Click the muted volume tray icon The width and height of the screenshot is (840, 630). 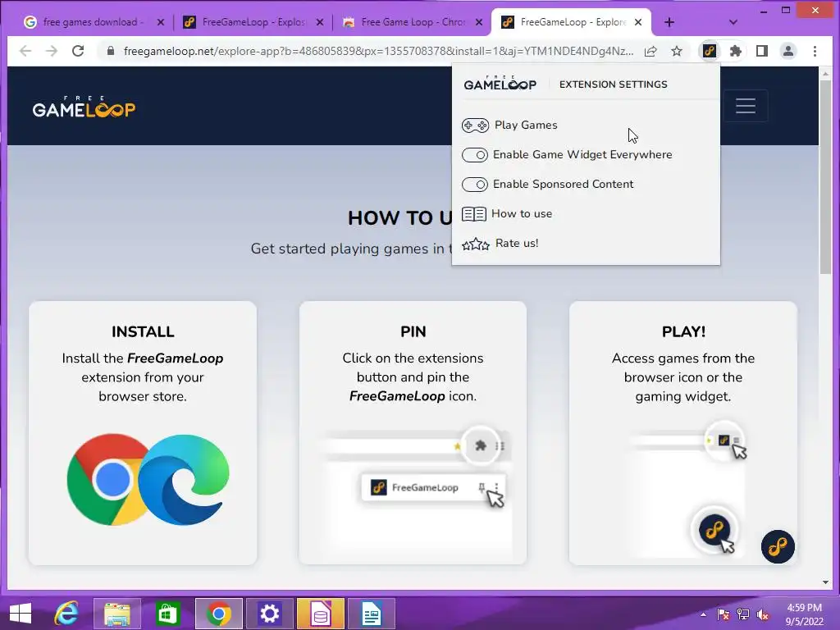tap(762, 614)
